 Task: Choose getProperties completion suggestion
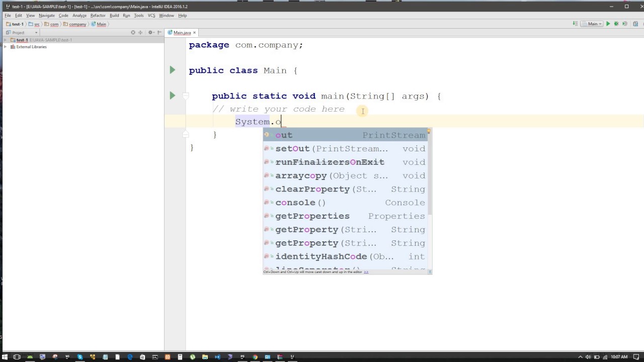click(345, 216)
